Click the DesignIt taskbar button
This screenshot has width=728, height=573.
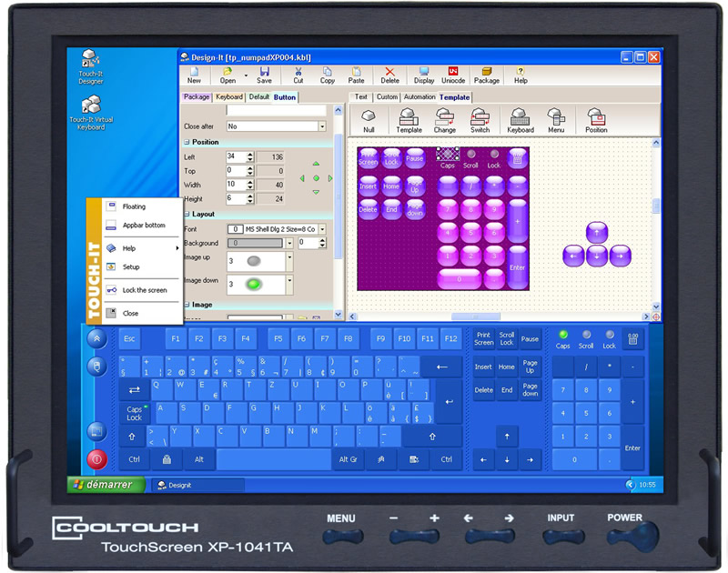coord(198,485)
